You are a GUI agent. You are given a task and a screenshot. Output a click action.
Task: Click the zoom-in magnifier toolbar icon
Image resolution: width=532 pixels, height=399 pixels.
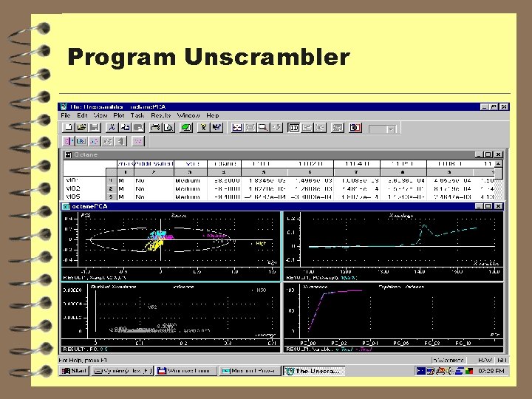(263, 128)
